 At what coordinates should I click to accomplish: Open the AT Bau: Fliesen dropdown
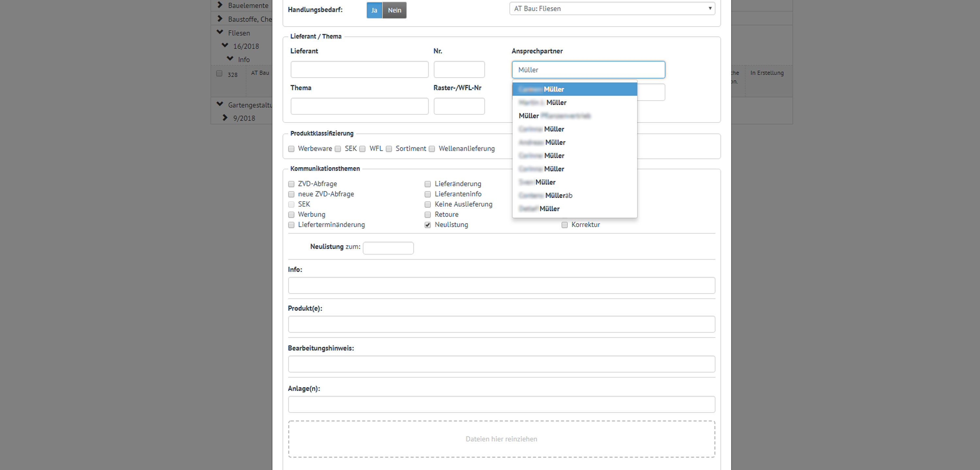tap(612, 8)
